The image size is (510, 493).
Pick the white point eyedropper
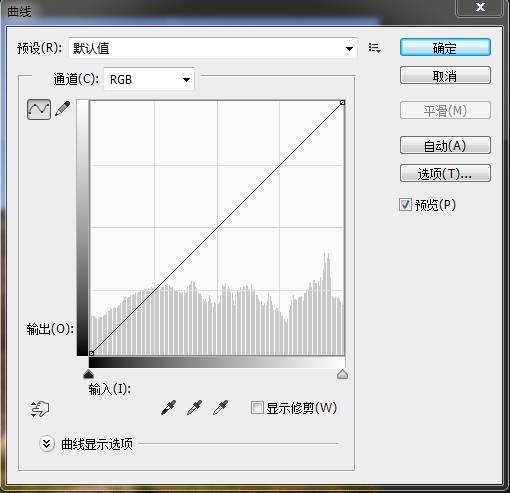pos(220,407)
